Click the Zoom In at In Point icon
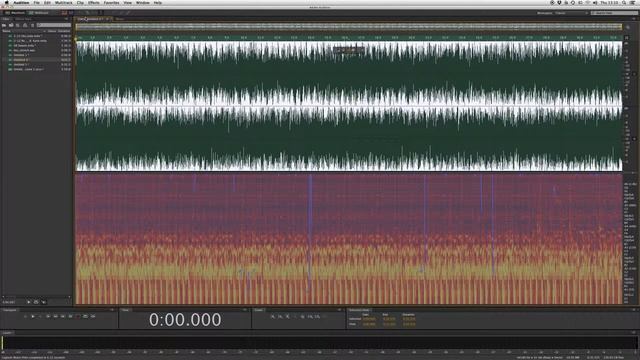 point(310,316)
